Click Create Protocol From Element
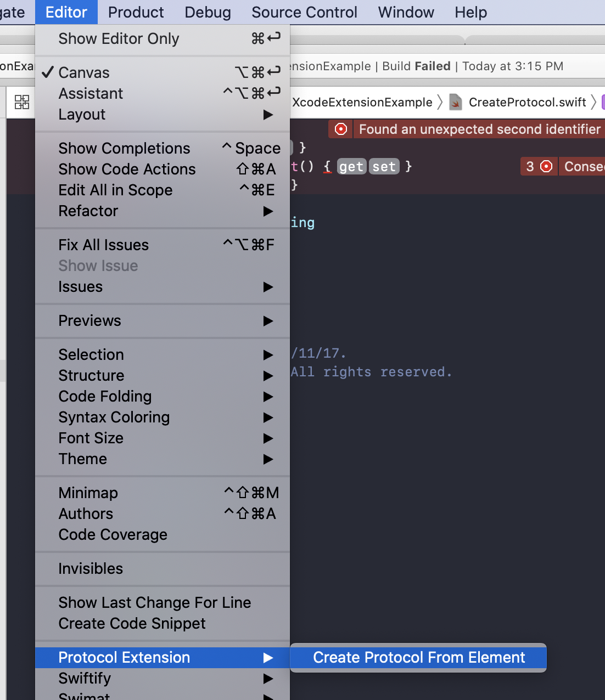The image size is (605, 700). [418, 658]
